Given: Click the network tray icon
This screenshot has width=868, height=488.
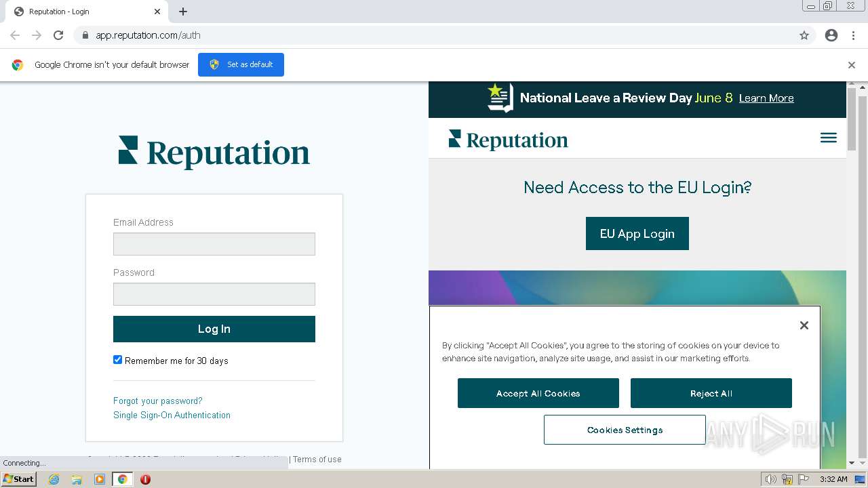Looking at the screenshot, I should pos(787,479).
